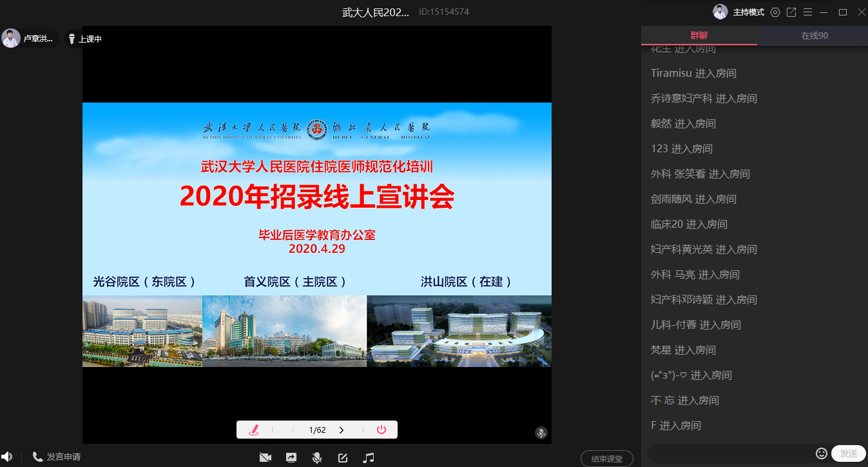Click the 发送 send button
This screenshot has height=467, width=868.
click(x=849, y=453)
